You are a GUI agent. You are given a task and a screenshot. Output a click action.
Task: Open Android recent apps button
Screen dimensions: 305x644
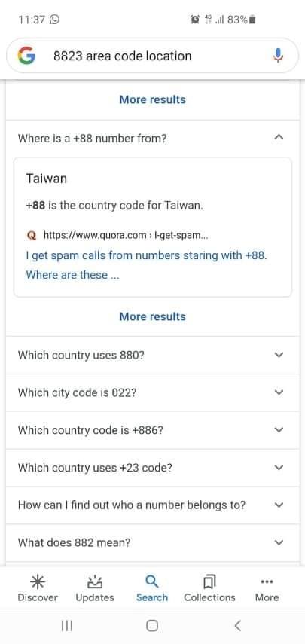67,625
